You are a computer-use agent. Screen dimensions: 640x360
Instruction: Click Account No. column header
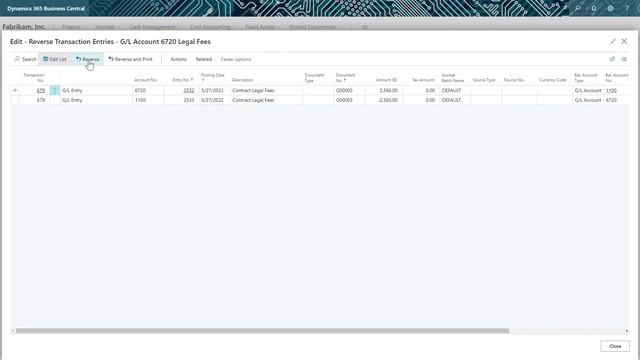146,80
